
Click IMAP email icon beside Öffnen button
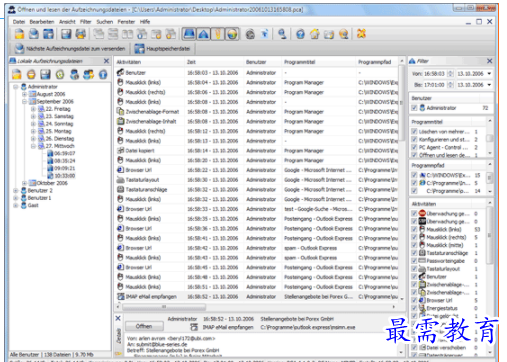point(194,327)
